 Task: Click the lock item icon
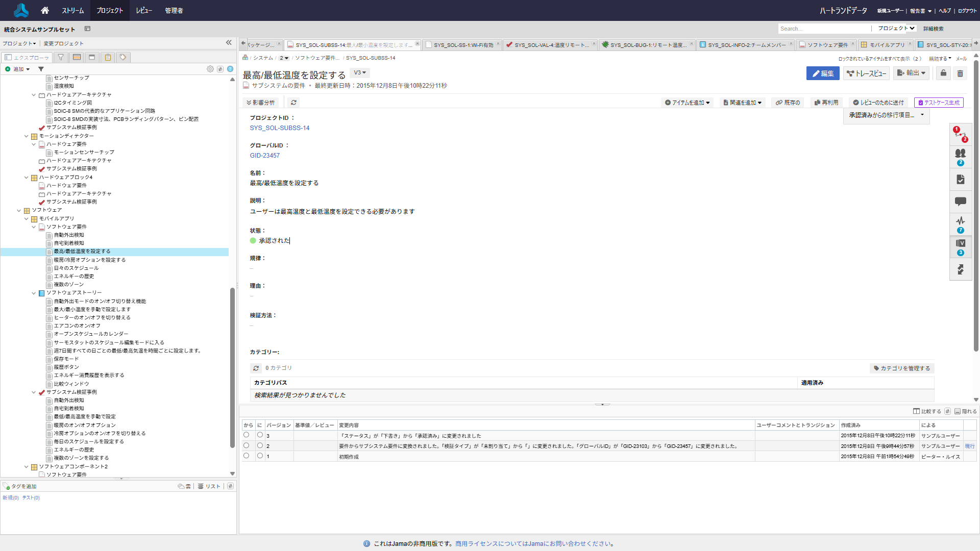click(943, 73)
